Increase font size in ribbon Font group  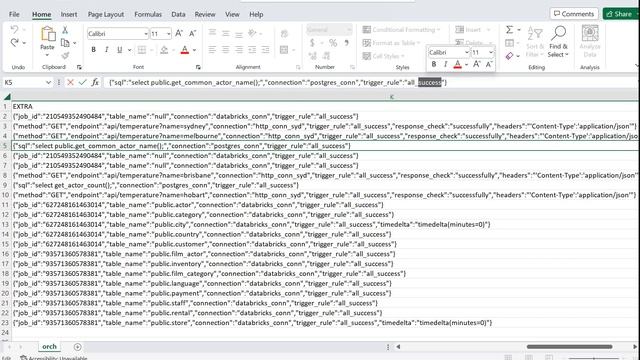(179, 33)
